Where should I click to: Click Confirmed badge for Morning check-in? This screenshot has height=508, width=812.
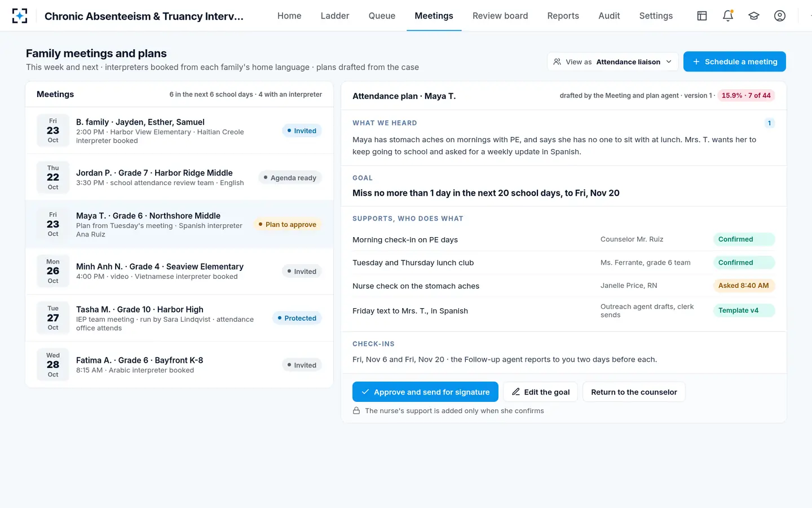click(744, 239)
